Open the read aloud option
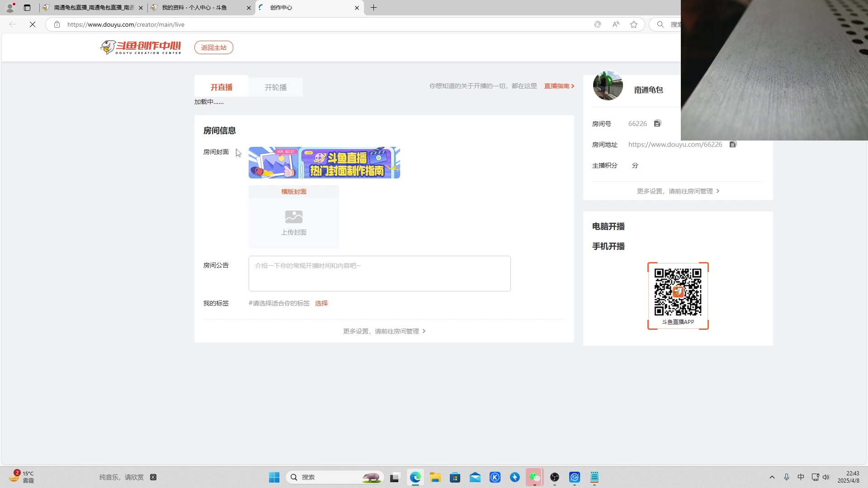This screenshot has height=488, width=868. (x=616, y=24)
